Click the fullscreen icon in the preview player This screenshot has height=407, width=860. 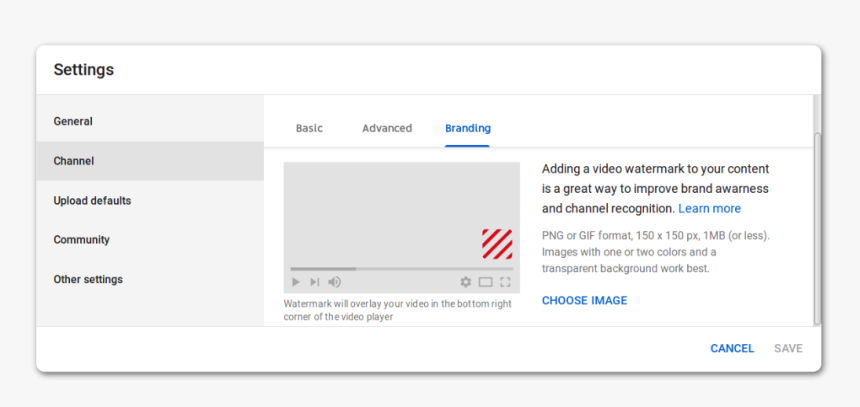click(x=505, y=282)
